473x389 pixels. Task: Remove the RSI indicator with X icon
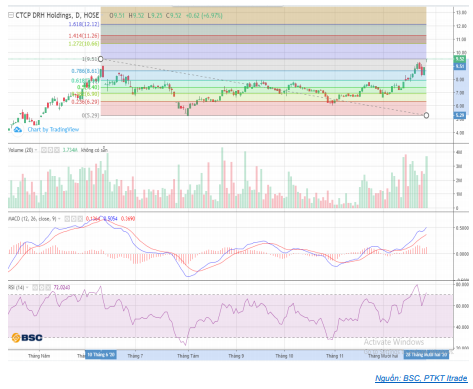click(48, 287)
